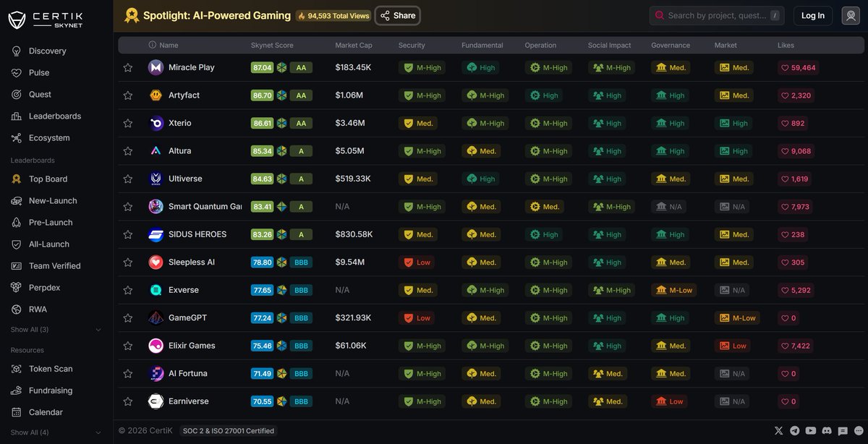Open Calendar icon in sidebar
The image size is (868, 444).
[17, 412]
